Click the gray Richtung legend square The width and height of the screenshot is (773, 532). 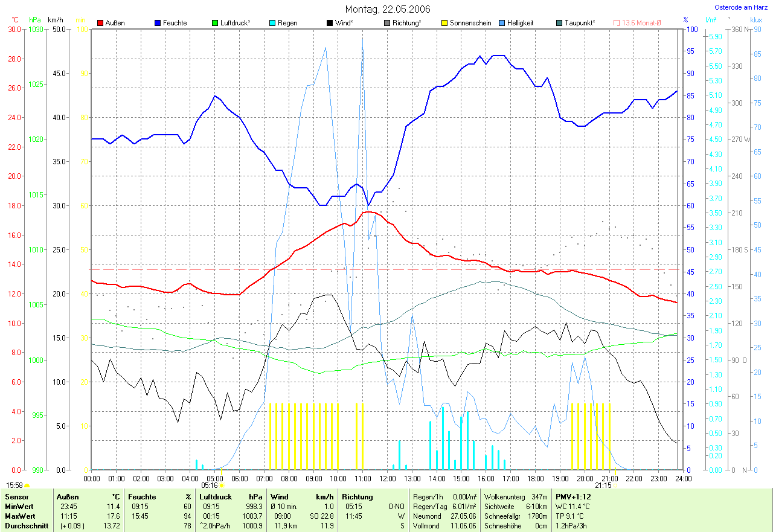point(387,23)
